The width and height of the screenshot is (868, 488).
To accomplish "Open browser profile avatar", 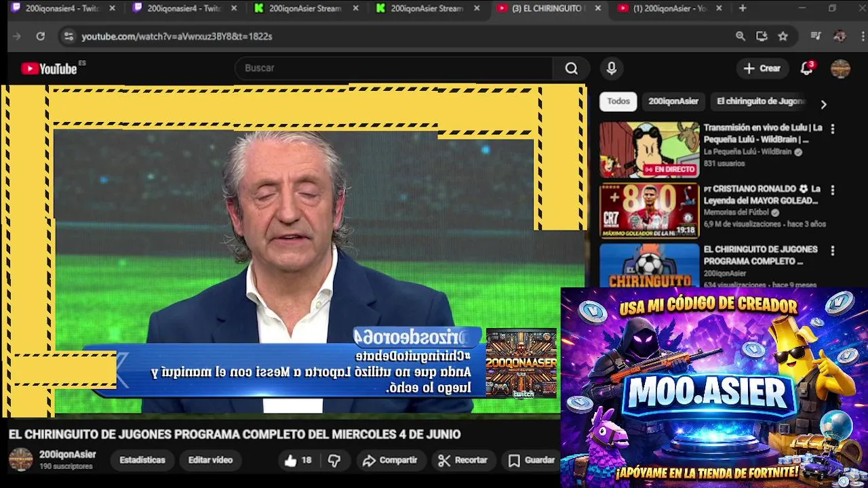I will 840,37.
